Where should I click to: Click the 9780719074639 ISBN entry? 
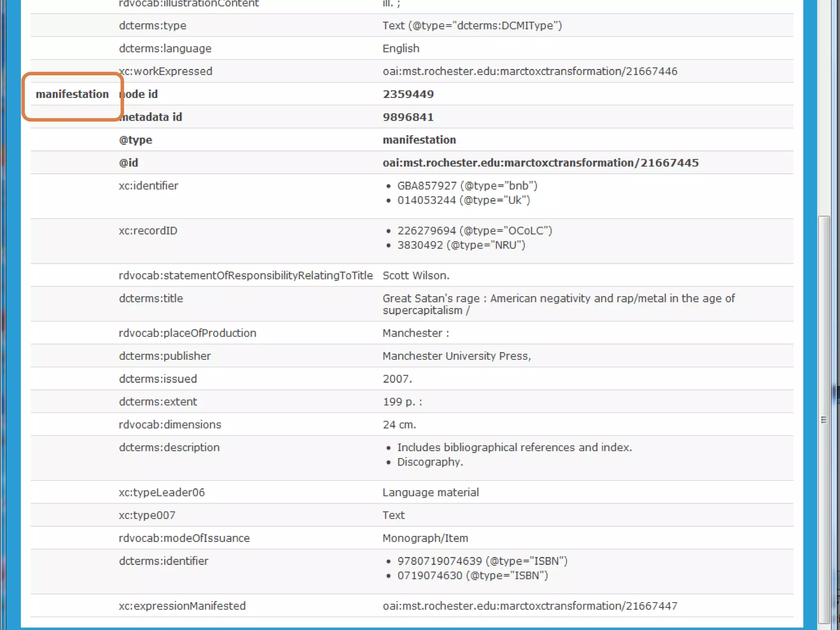(x=482, y=561)
